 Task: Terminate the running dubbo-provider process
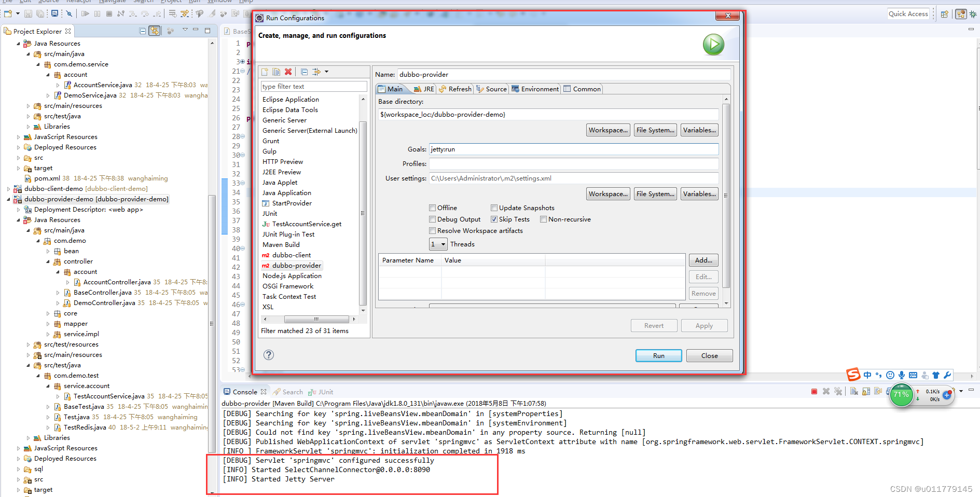point(814,391)
